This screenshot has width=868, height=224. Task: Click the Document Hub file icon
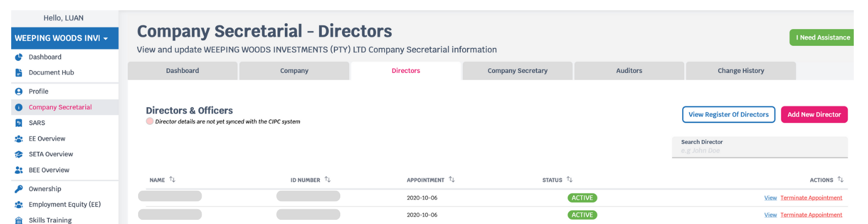coord(19,73)
